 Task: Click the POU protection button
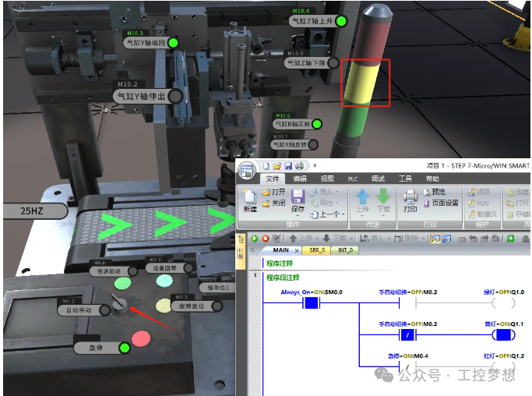[x=478, y=203]
